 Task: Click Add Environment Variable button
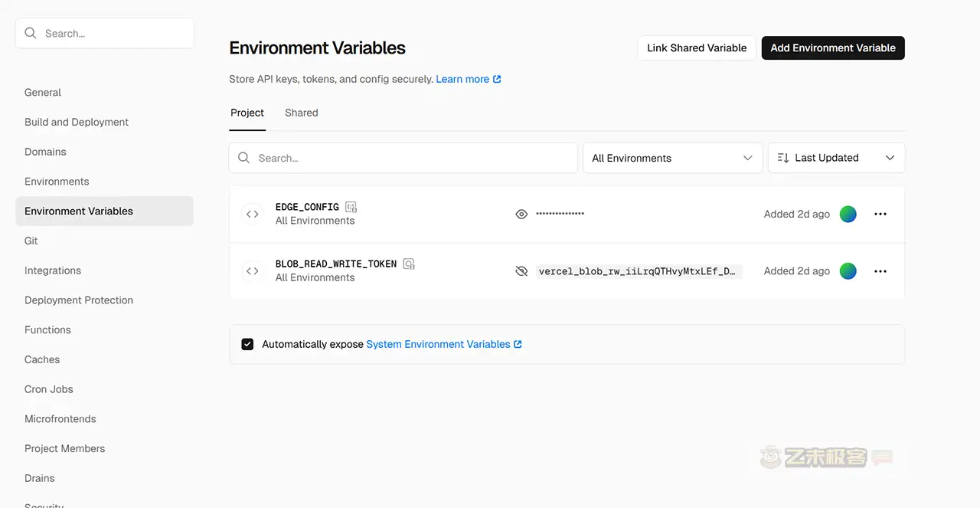pos(833,48)
